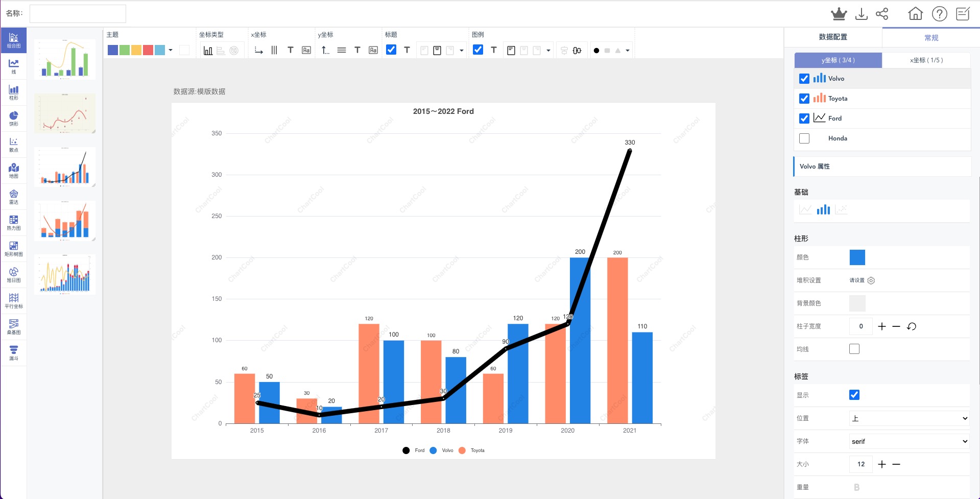
Task: Open the 雷达 radar chart category
Action: pyautogui.click(x=14, y=197)
